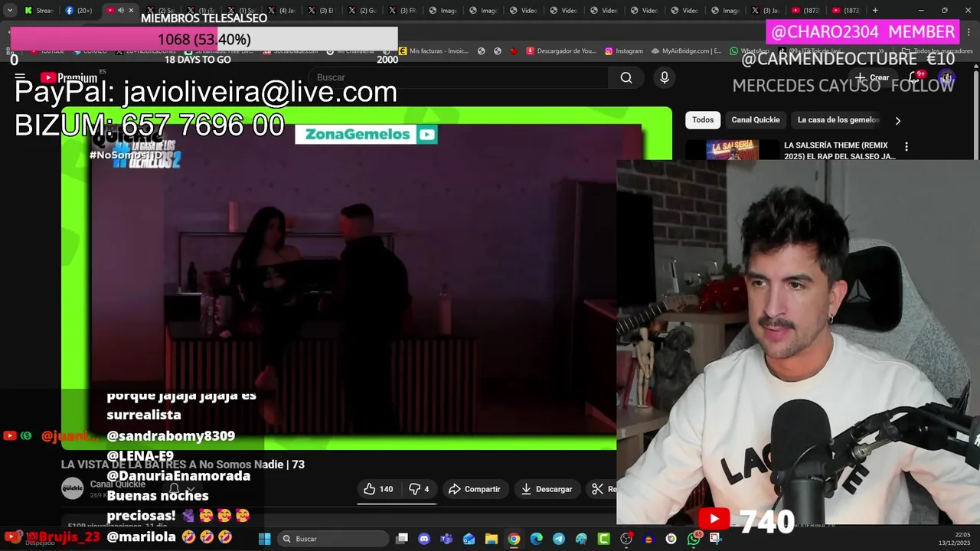The height and width of the screenshot is (551, 980).
Task: Open LA SALSERÍA THEME (REMIX 2025) title
Action: coord(840,151)
